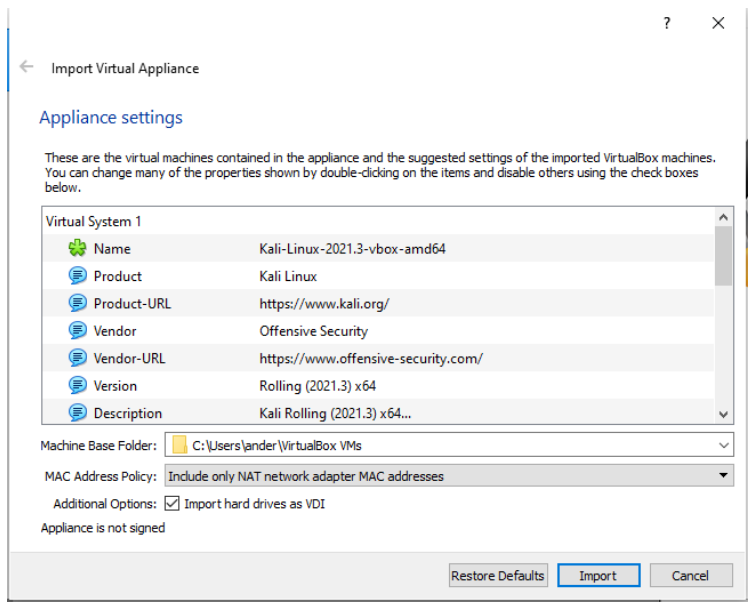Viewport: 755px width, 609px height.
Task: Click the Machine Base Folder label
Action: 99,446
